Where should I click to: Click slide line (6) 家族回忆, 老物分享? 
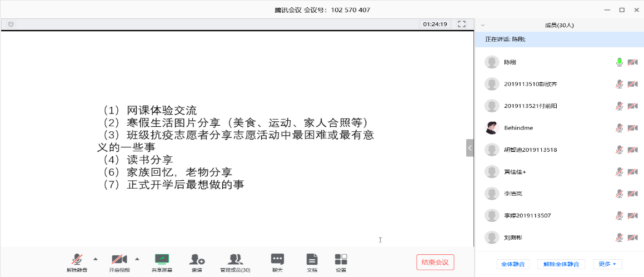[x=168, y=172]
